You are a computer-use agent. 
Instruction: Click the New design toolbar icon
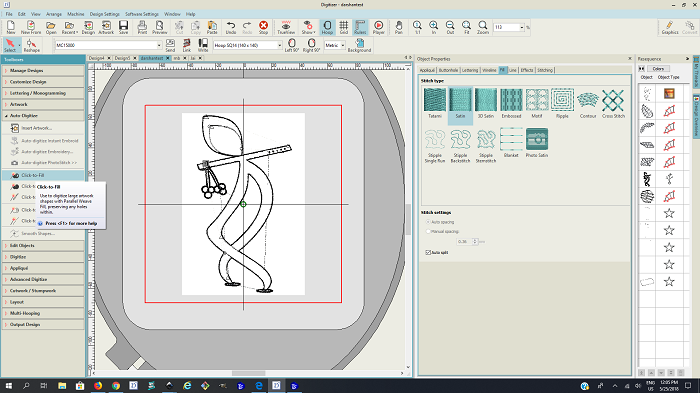click(x=11, y=27)
